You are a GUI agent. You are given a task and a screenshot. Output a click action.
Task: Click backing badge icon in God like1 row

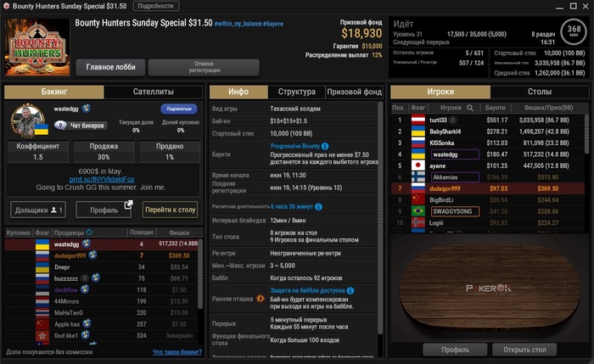click(85, 335)
